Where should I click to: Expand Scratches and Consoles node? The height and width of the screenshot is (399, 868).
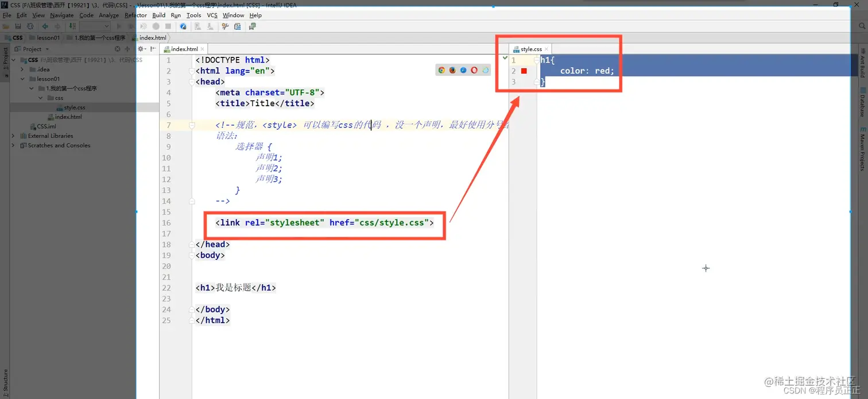coord(13,145)
